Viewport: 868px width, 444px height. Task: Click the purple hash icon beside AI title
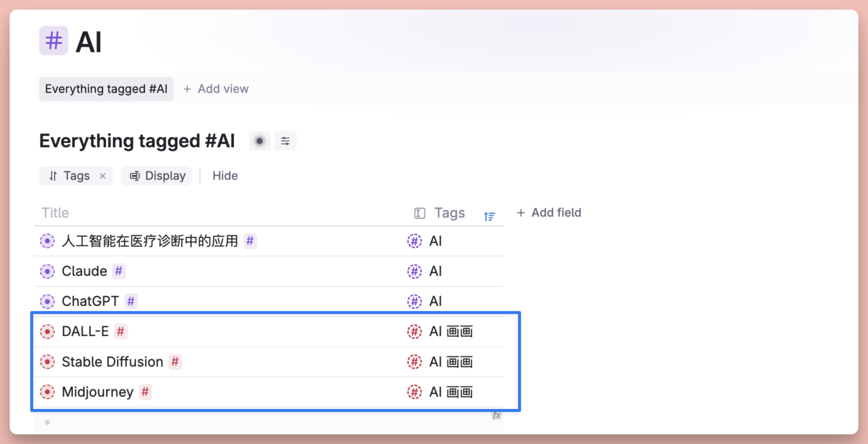(53, 40)
